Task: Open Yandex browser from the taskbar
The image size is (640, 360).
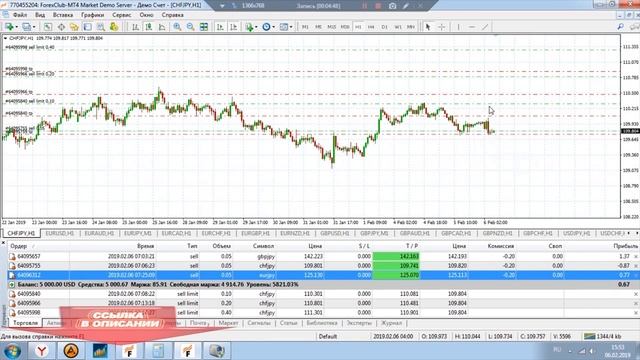Action: 42,351
